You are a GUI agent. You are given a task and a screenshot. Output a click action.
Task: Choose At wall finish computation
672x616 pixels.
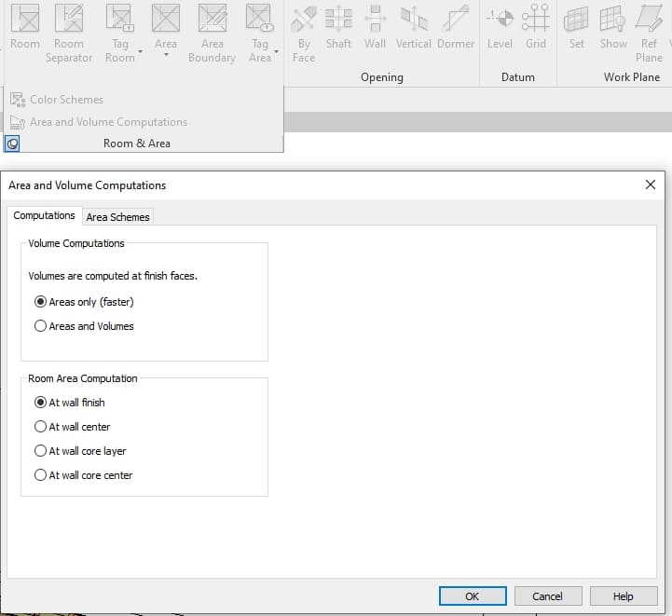point(69,403)
